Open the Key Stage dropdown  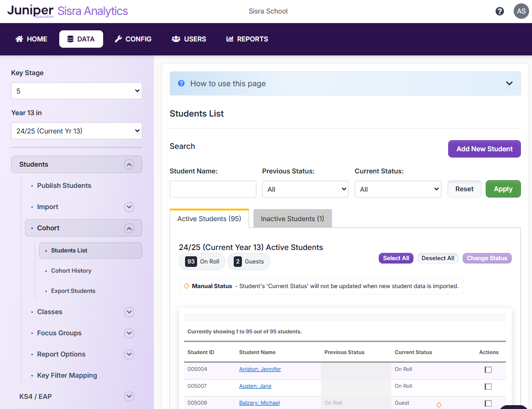click(77, 91)
